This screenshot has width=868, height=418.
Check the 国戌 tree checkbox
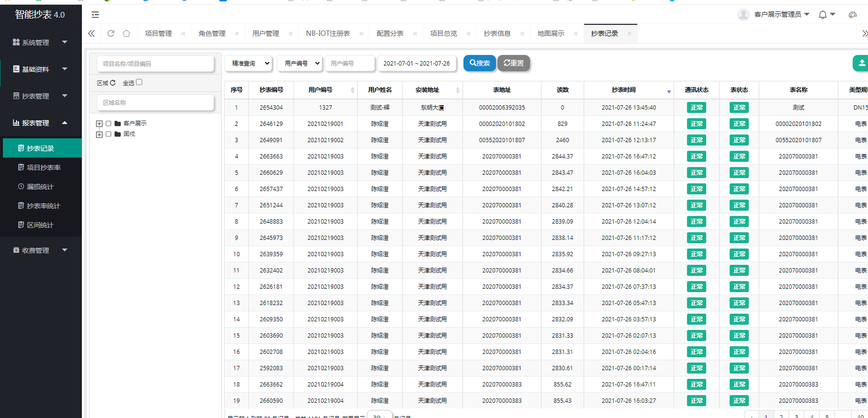pos(108,134)
